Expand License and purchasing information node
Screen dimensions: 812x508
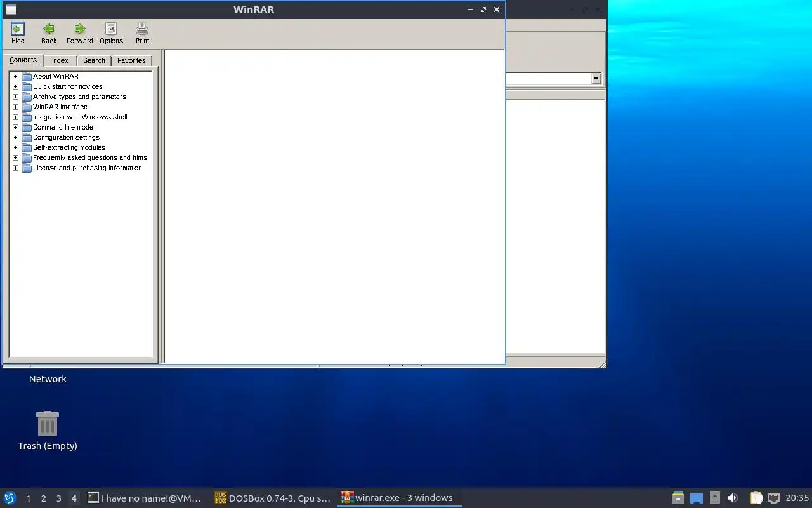point(16,168)
